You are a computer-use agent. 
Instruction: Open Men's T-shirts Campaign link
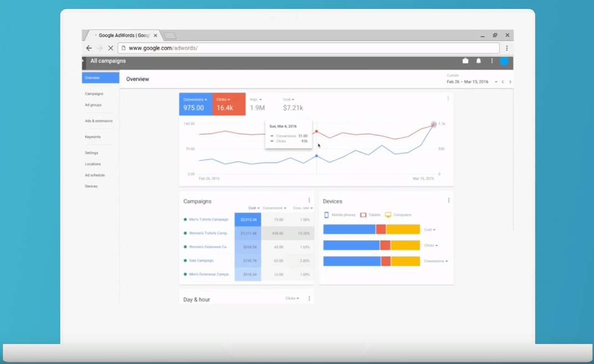click(208, 220)
